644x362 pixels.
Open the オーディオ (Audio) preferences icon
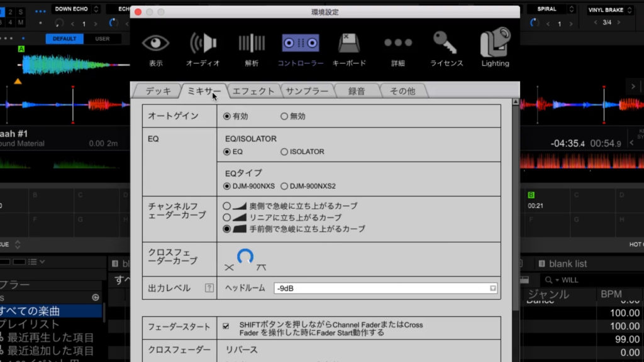(203, 48)
